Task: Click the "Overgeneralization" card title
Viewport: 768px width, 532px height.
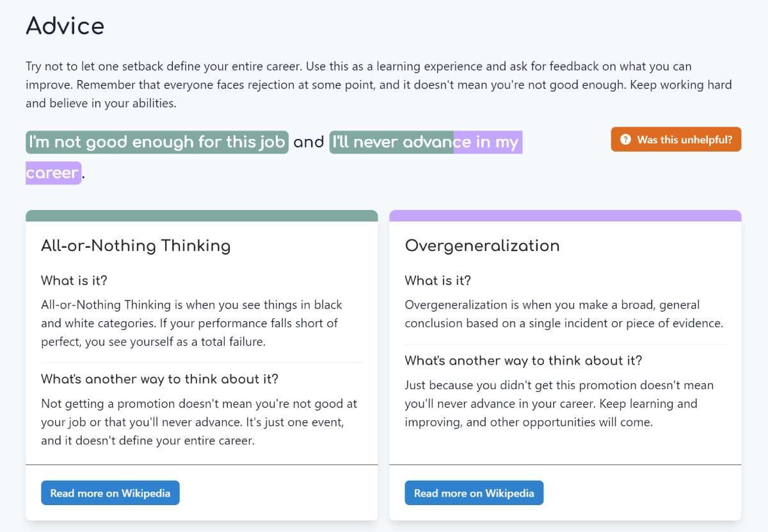Action: 482,246
